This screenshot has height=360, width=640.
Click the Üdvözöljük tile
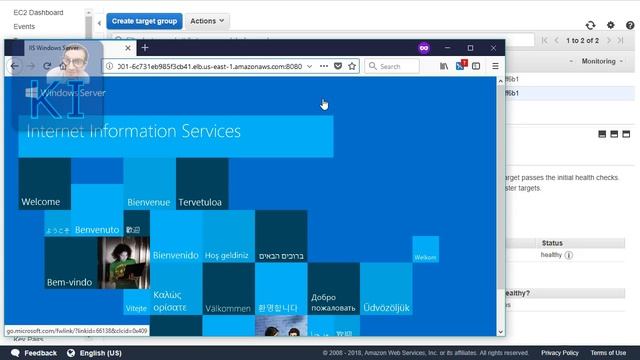(386, 289)
